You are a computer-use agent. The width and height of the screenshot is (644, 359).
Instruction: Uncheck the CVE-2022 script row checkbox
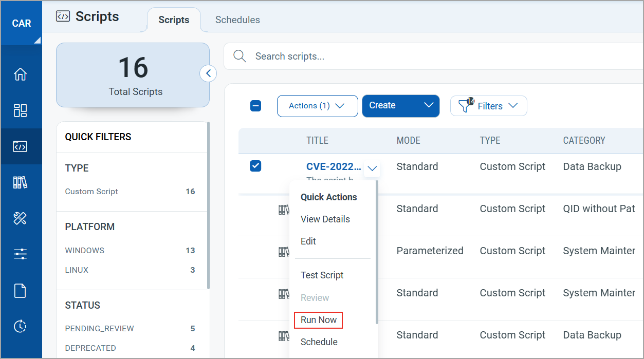tap(255, 166)
